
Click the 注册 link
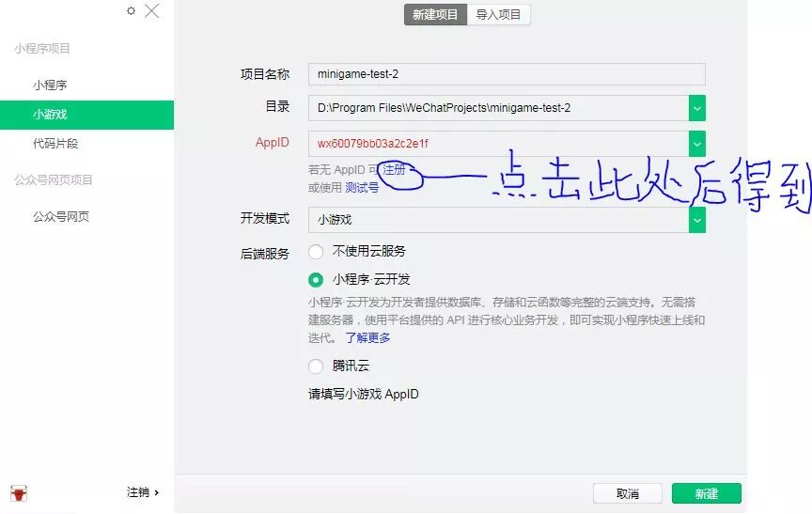(x=394, y=170)
